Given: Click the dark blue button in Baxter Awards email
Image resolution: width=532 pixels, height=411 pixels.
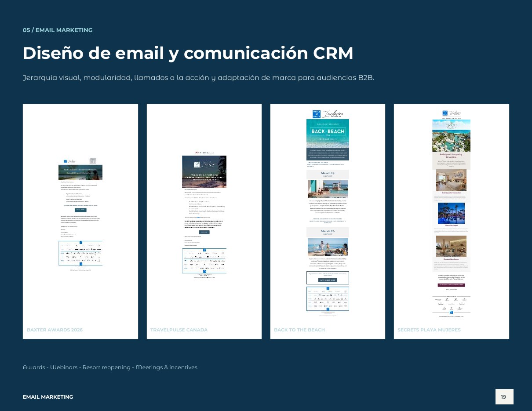Looking at the screenshot, I should pos(80,210).
